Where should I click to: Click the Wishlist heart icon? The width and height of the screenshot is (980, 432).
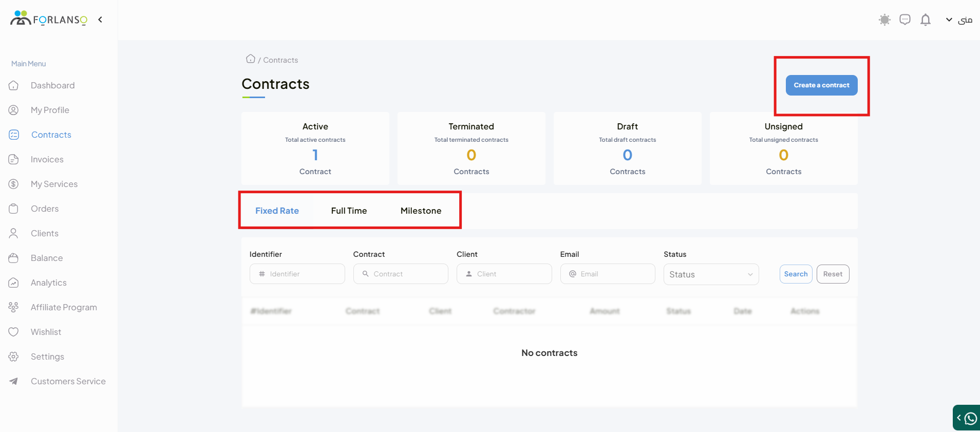pos(14,332)
